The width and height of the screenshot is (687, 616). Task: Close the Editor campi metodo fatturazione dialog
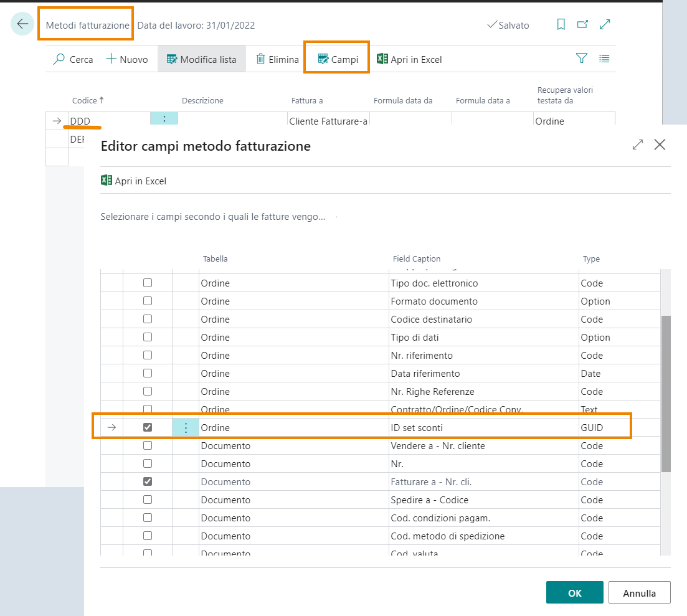tap(660, 145)
